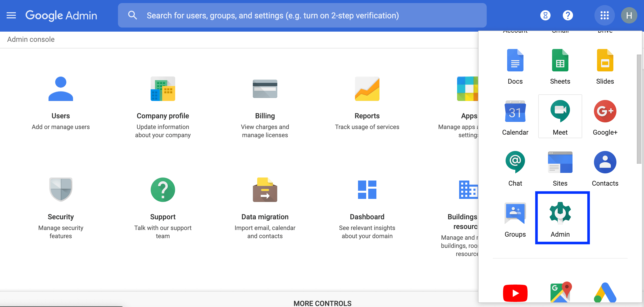
Task: Click 'Add or manage users' text
Action: 61,127
